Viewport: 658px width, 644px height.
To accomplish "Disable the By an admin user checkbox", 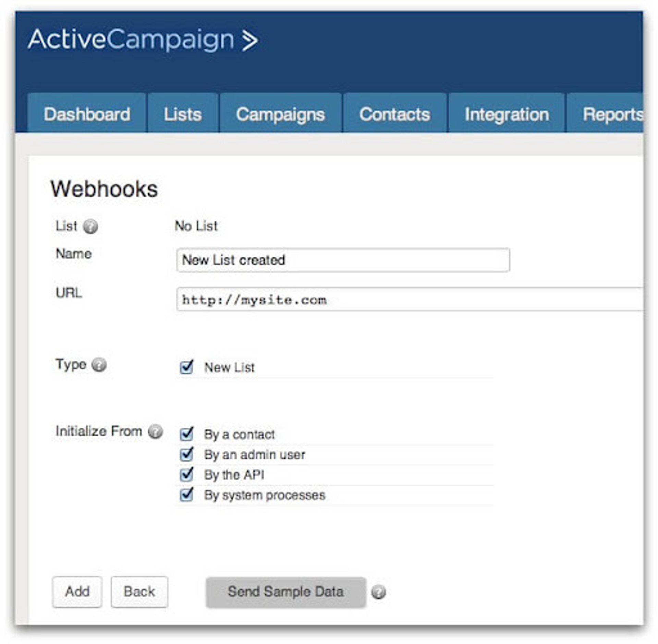I will 187,454.
